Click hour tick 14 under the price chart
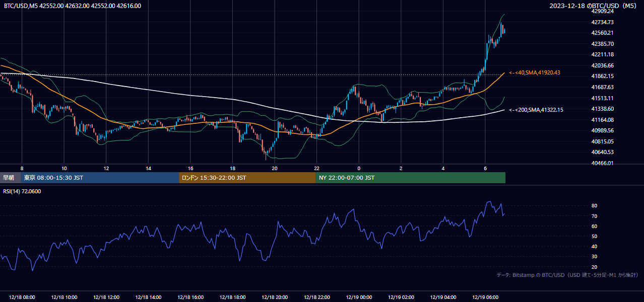The height and width of the screenshot is (302, 644). 148,168
